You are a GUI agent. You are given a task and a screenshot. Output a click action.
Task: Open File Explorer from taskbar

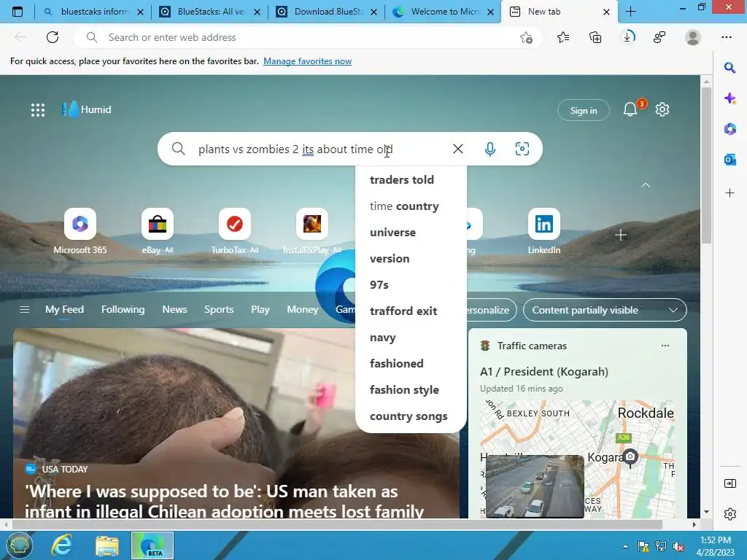[107, 545]
